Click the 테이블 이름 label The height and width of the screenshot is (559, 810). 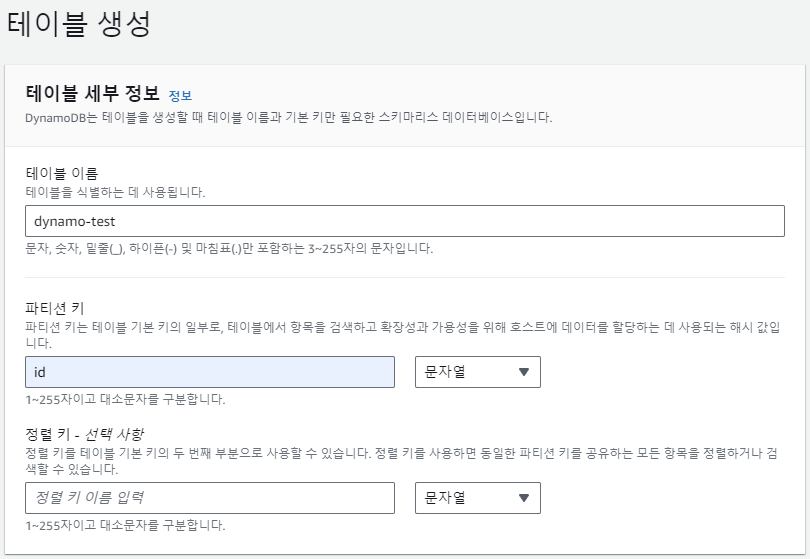[x=61, y=173]
